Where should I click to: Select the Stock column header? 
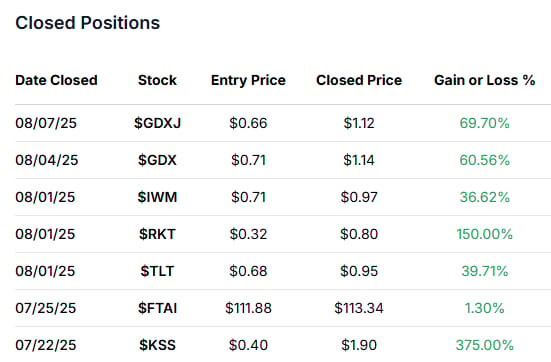coord(157,80)
